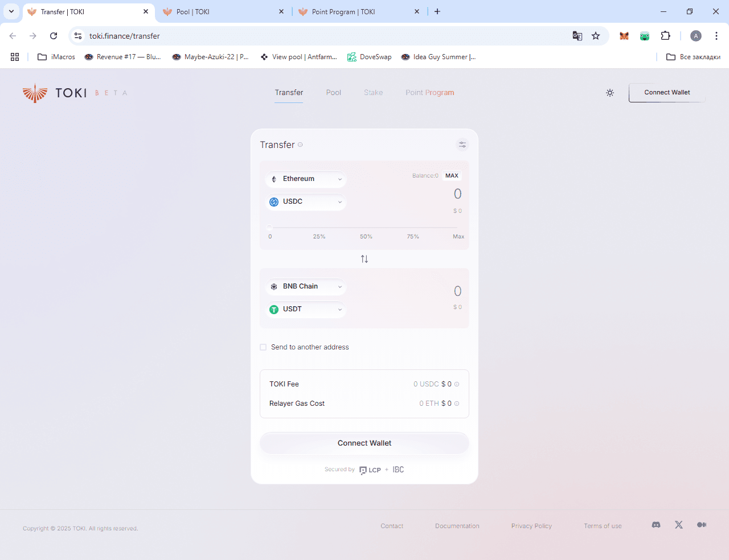Open the DoveSwap bookmark
729x560 pixels.
(370, 57)
